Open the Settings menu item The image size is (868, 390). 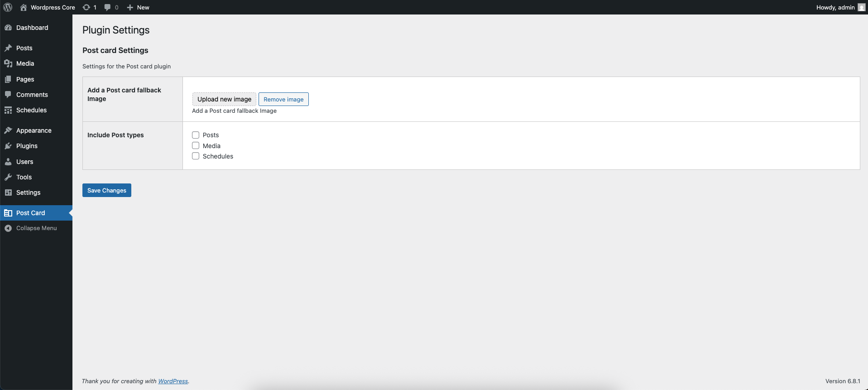[36, 193]
